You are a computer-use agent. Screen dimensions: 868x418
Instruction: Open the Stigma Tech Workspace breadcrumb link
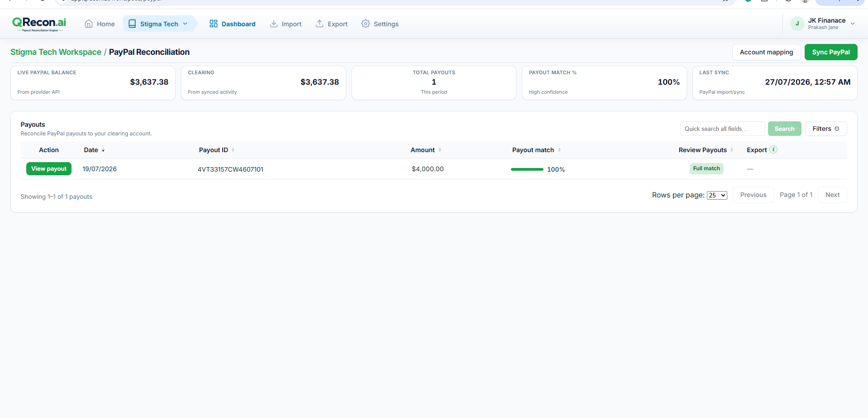(56, 52)
